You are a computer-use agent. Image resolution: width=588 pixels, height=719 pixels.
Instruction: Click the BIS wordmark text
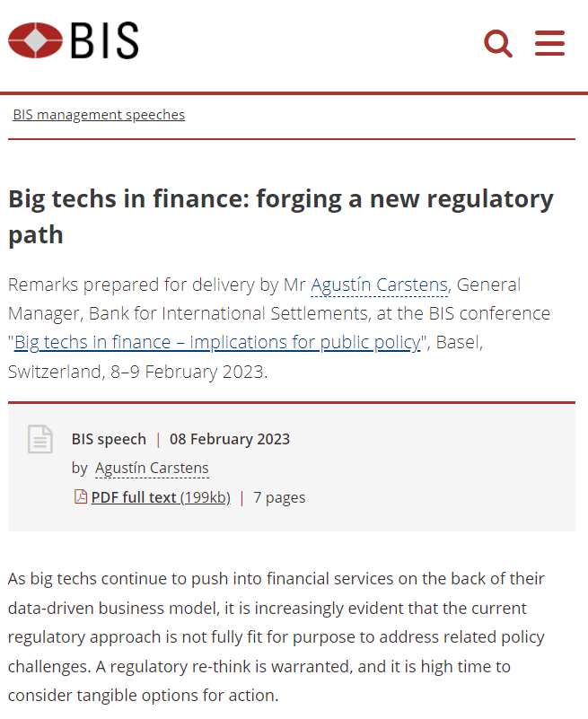104,40
